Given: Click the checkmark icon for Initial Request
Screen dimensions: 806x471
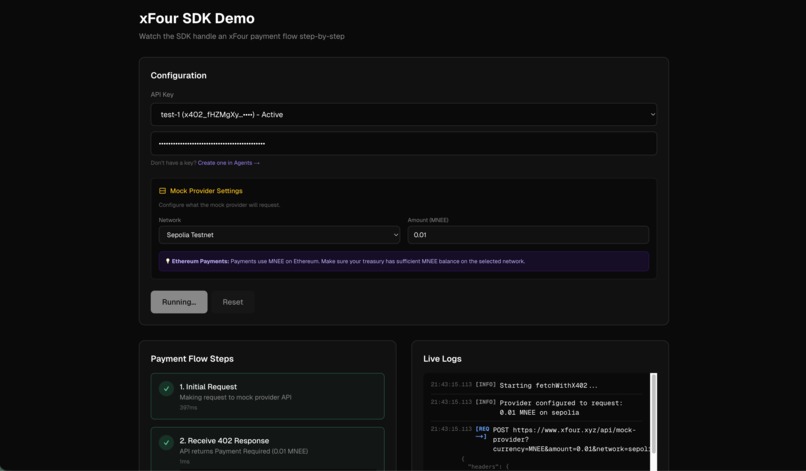Looking at the screenshot, I should coord(166,389).
